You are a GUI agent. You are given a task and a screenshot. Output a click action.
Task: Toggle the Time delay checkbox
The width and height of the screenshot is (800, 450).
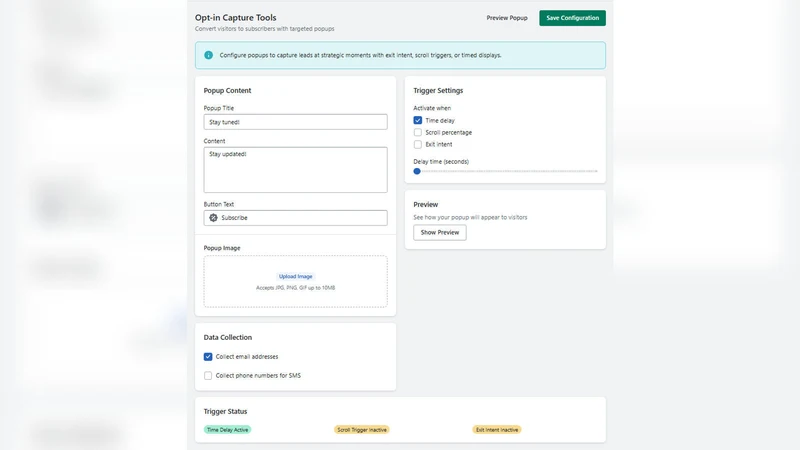click(x=418, y=120)
